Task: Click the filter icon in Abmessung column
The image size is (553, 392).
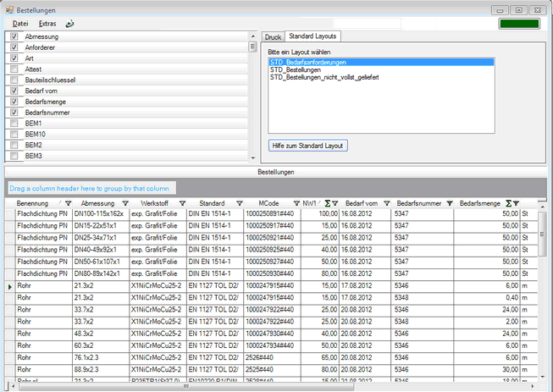Action: pyautogui.click(x=125, y=204)
